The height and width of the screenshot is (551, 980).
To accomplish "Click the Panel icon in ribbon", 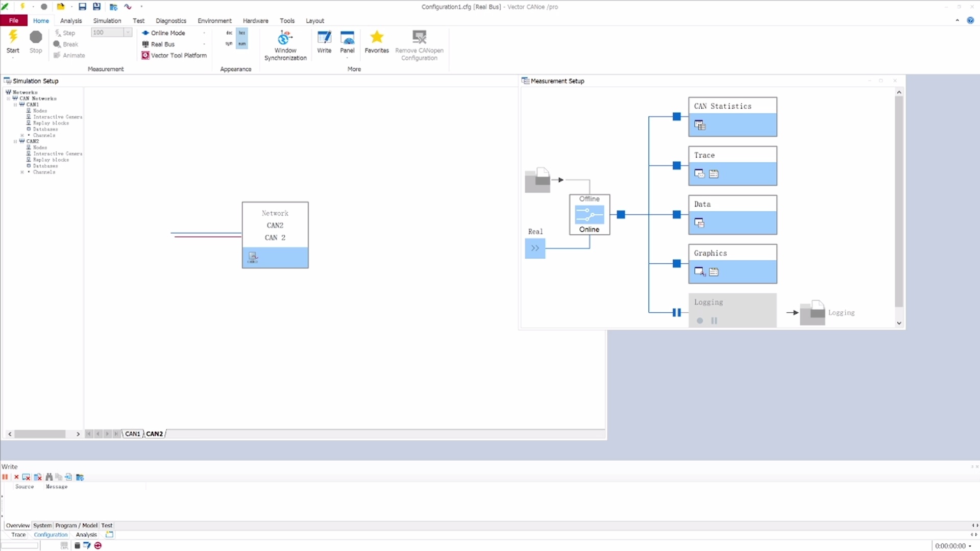I will 347,38.
